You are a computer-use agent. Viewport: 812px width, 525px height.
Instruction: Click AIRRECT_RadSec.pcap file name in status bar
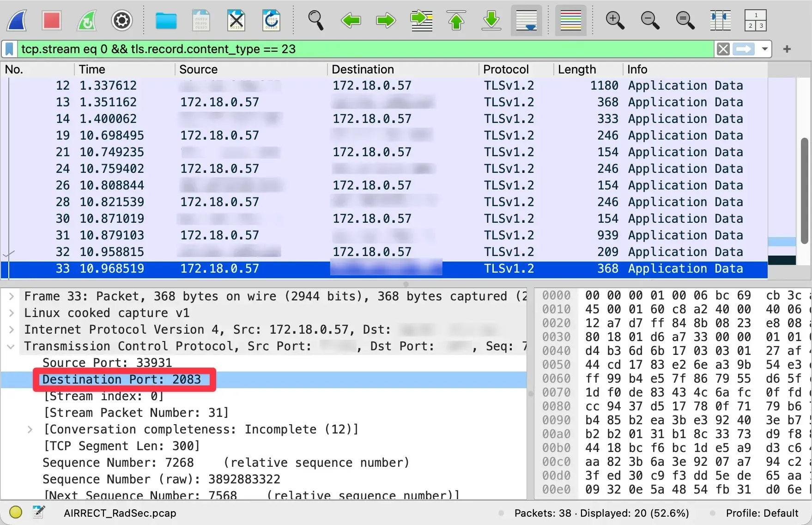coord(120,513)
